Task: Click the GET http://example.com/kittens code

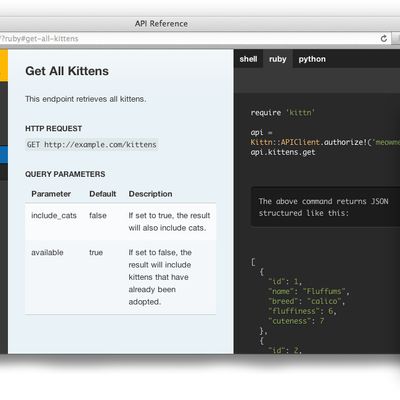Action: point(92,145)
